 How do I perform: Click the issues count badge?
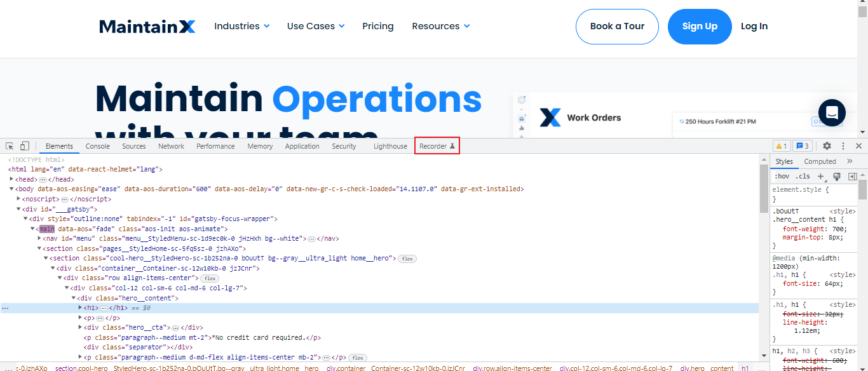[802, 146]
